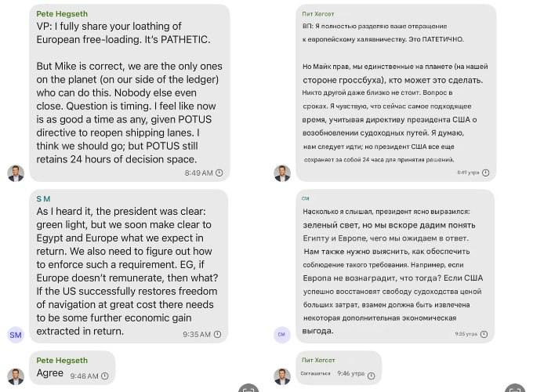Click timer icon in Russian 8:49 утра message
Image resolution: width=533 pixels, height=392 pixels.
486,172
